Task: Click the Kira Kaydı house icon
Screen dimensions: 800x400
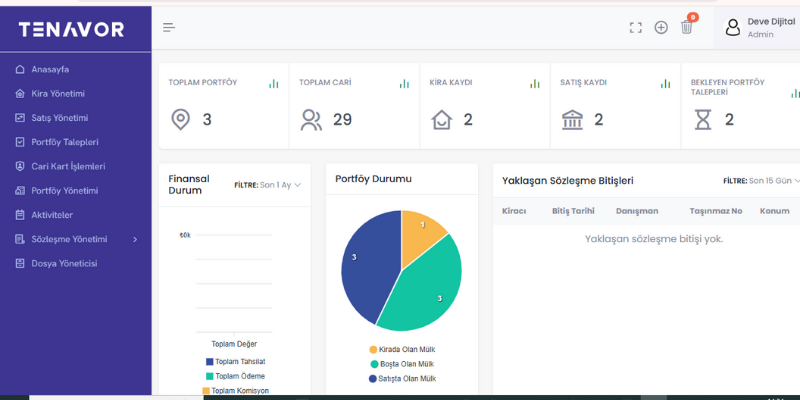Action: (x=442, y=120)
